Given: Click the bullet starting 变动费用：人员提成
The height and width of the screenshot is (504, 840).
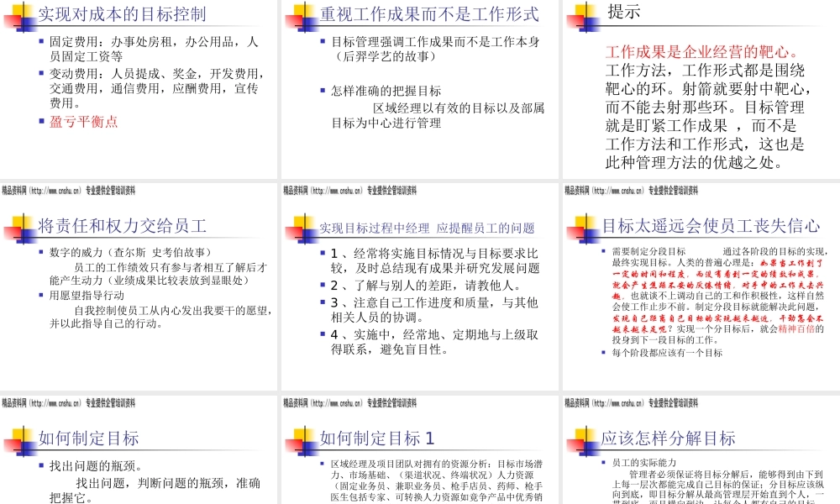Looking at the screenshot, I should pos(156,88).
